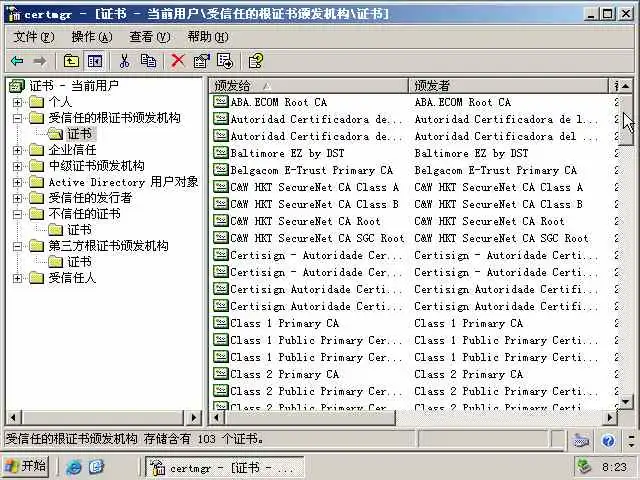Viewport: 640px width, 480px height.
Task: Click the certmgr taskbar button
Action: click(x=225, y=467)
